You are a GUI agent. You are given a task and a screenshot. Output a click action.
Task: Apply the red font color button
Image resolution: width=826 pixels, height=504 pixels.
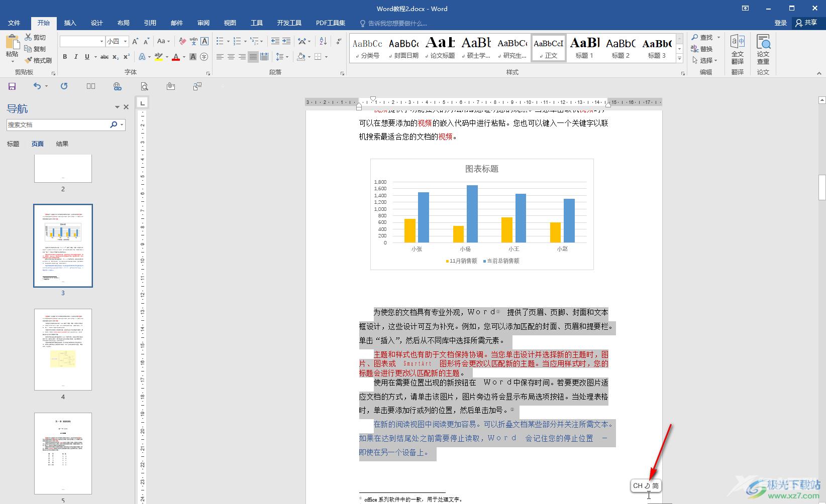point(176,57)
